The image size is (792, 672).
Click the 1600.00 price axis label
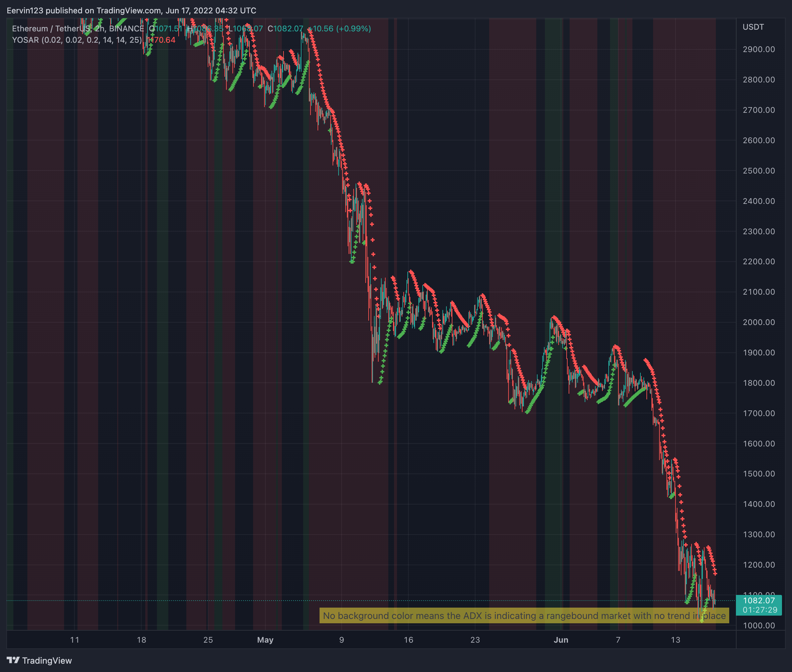pyautogui.click(x=759, y=443)
